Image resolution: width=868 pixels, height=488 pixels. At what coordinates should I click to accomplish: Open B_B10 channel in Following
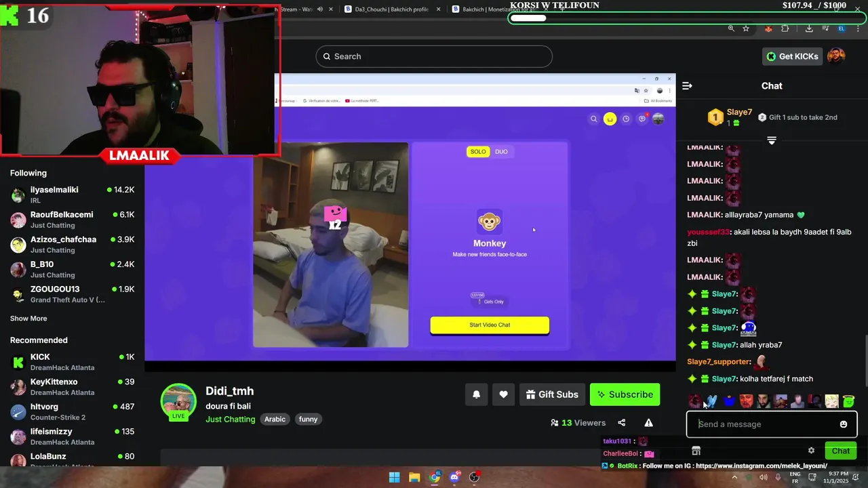coord(72,270)
